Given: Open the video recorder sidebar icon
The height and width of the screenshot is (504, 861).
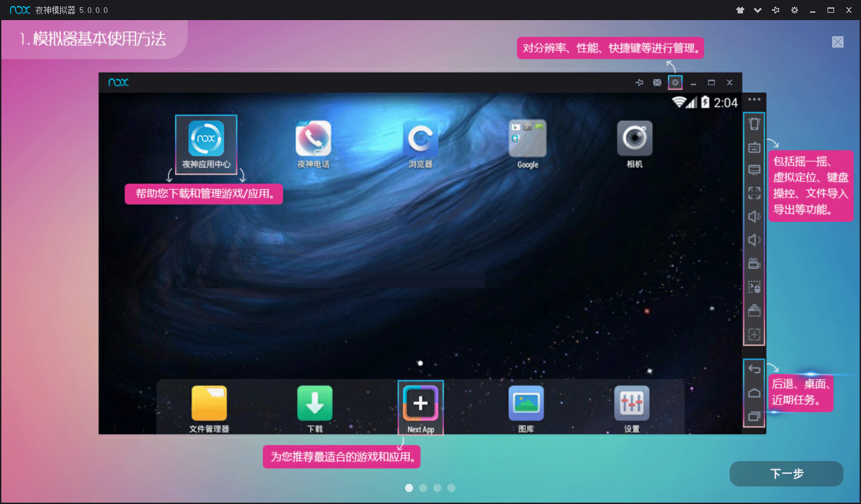Looking at the screenshot, I should point(754,263).
